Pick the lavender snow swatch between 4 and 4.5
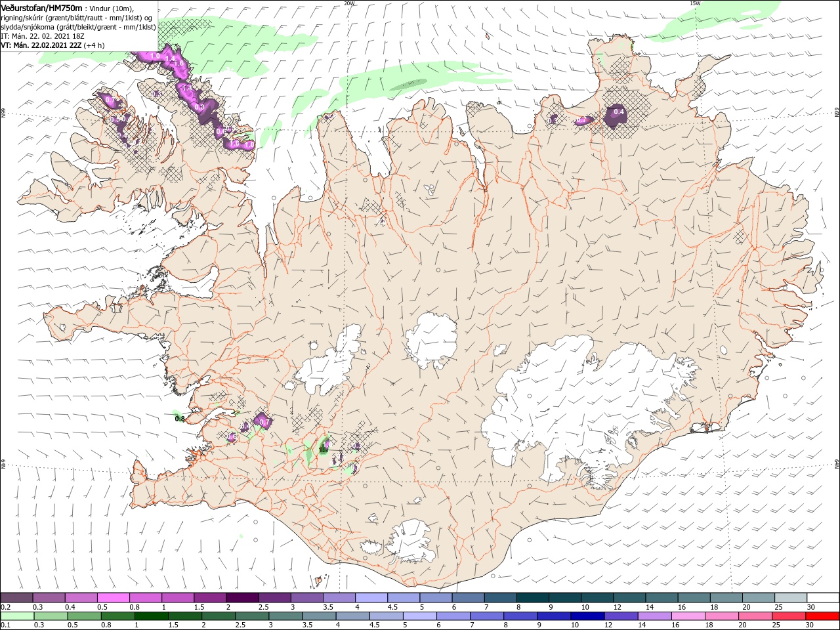The image size is (840, 630). coord(371,598)
